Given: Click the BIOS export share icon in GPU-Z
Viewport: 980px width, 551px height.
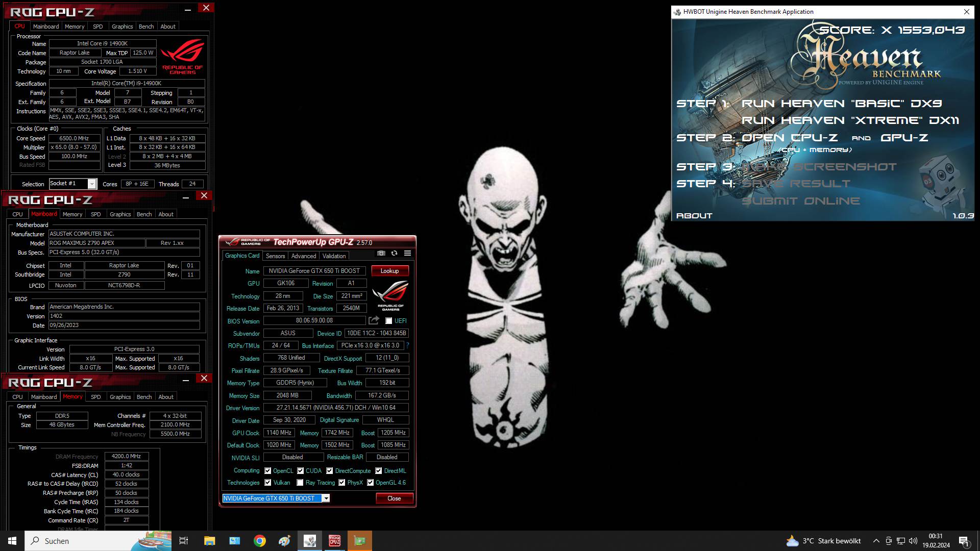Looking at the screenshot, I should tap(374, 320).
